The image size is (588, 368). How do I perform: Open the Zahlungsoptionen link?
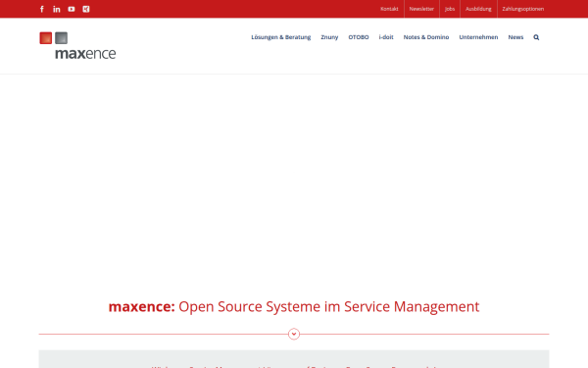point(523,9)
